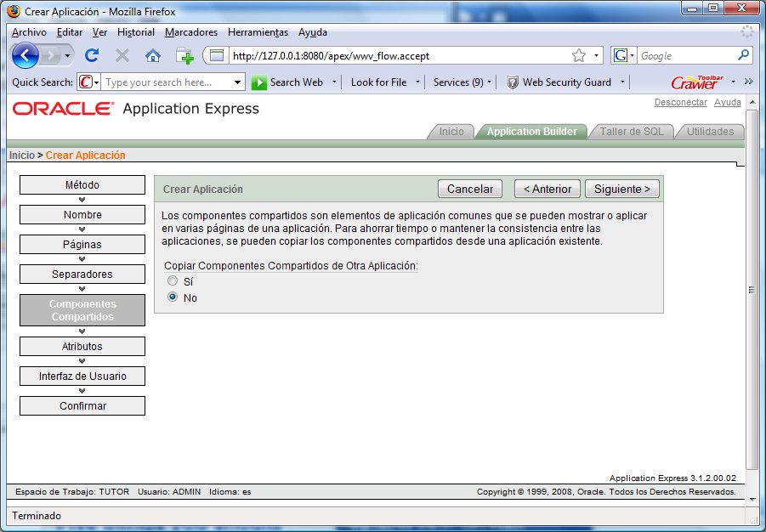The width and height of the screenshot is (766, 532).
Task: Open the search engine selector dropdown
Action: point(633,56)
